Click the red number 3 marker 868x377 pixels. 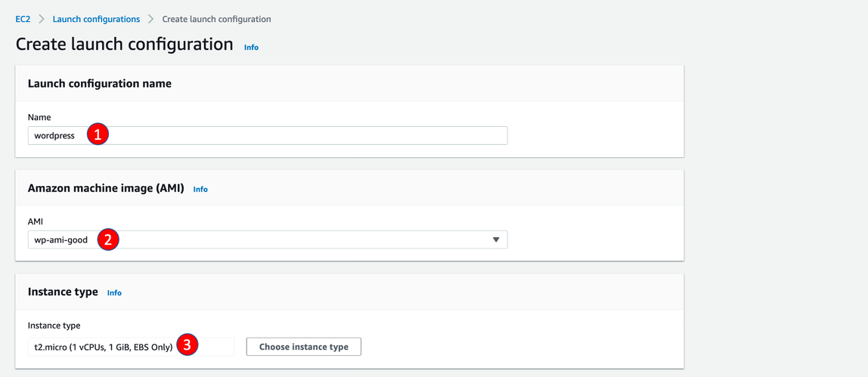[x=188, y=346]
